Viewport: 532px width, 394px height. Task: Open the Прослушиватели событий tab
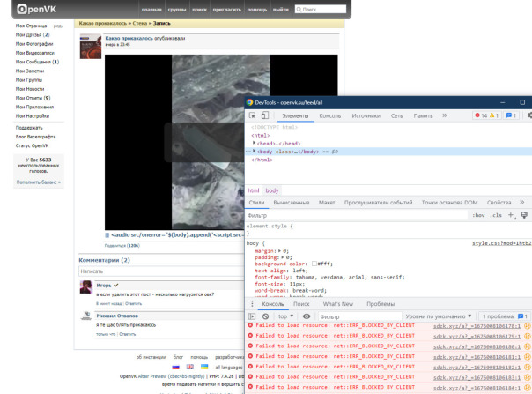[x=379, y=203]
